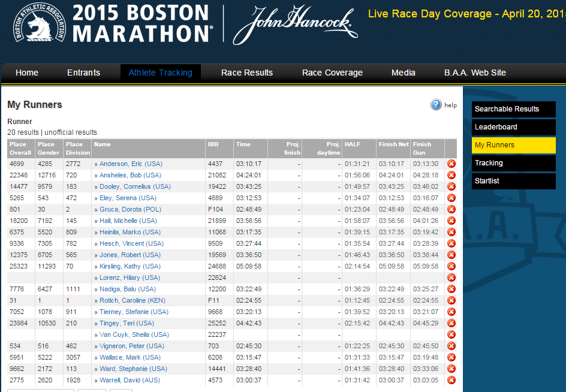The image size is (566, 392).
Task: Remove Lorenz, Hilary with red X icon
Action: [x=451, y=278]
